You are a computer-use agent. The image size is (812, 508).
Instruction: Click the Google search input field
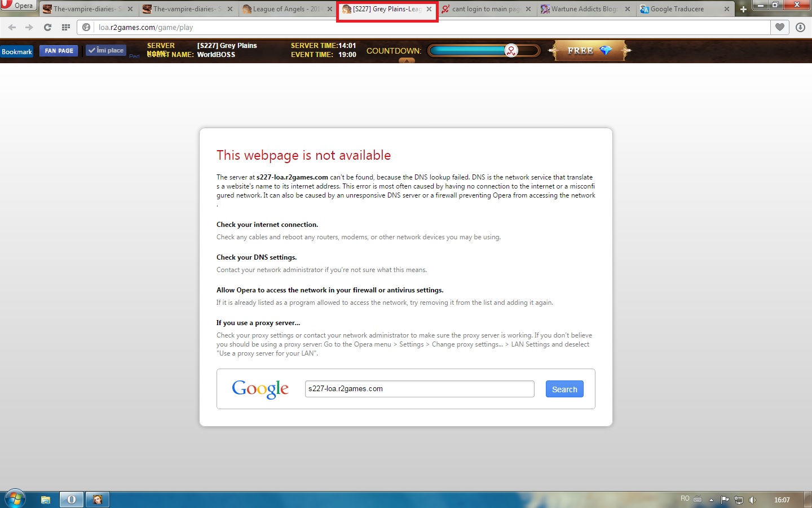click(x=420, y=389)
